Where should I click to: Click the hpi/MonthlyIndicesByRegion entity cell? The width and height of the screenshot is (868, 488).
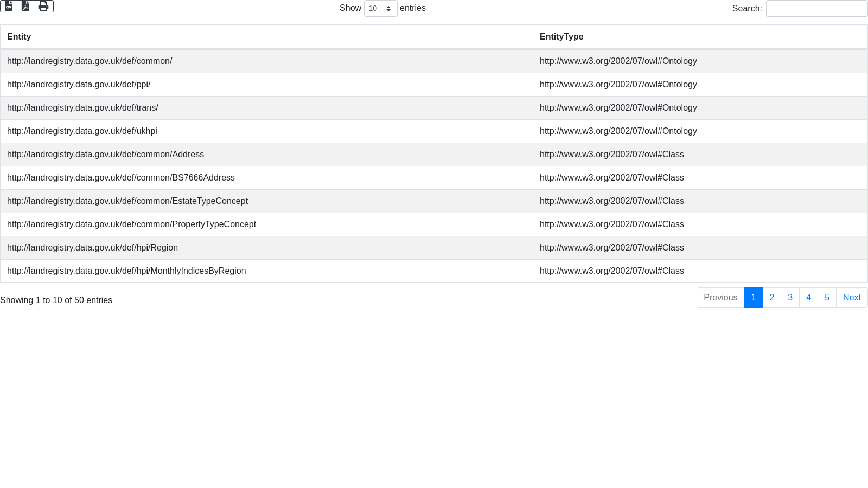coord(126,271)
